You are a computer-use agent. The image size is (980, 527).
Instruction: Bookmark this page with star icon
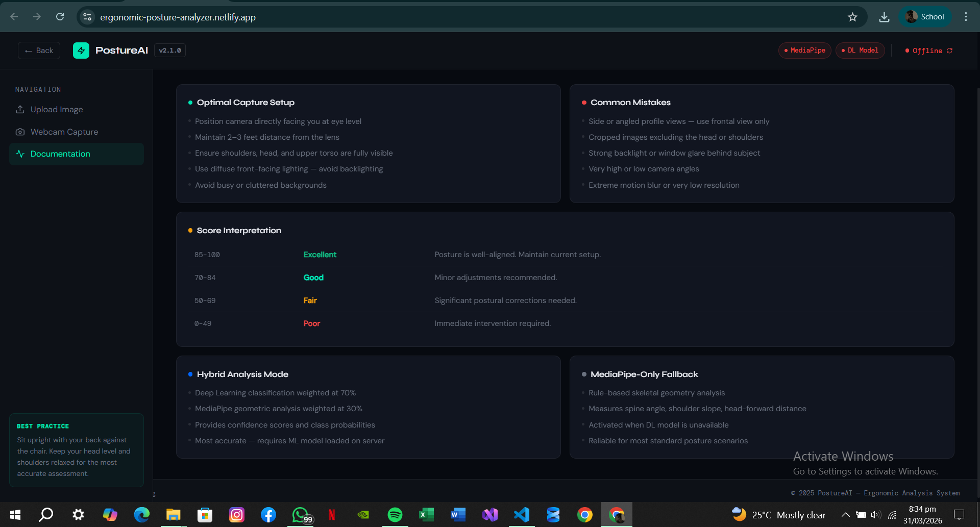[x=852, y=17]
